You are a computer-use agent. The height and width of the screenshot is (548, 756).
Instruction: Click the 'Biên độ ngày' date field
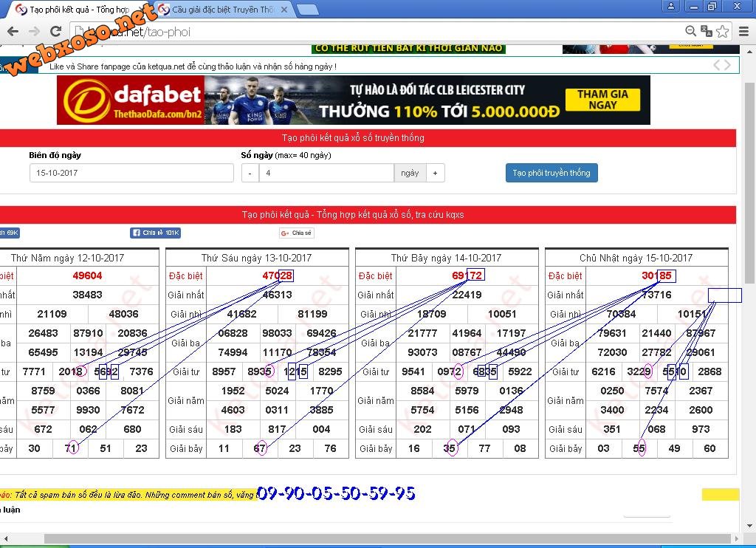coord(131,173)
